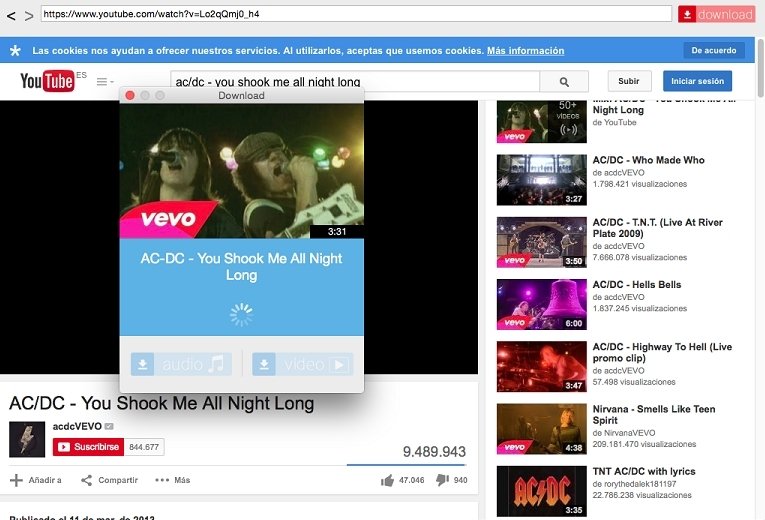
Task: Accept cookies with De acuerdo button
Action: point(714,50)
